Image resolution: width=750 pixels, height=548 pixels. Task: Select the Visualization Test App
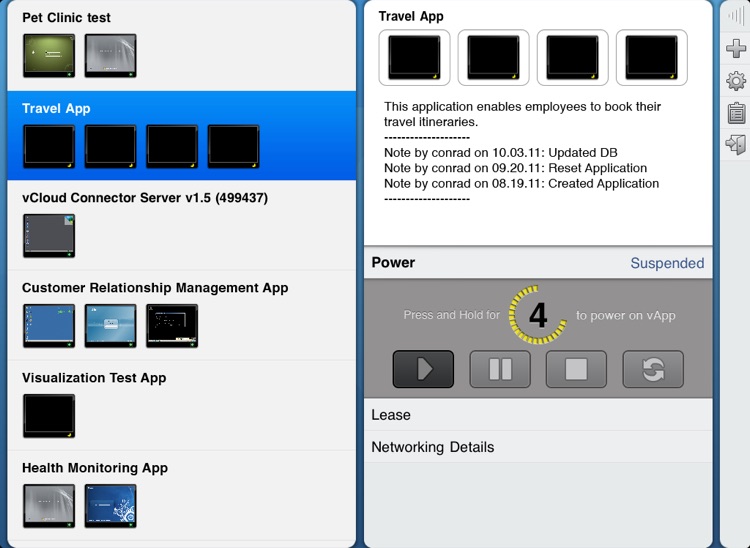click(x=182, y=405)
